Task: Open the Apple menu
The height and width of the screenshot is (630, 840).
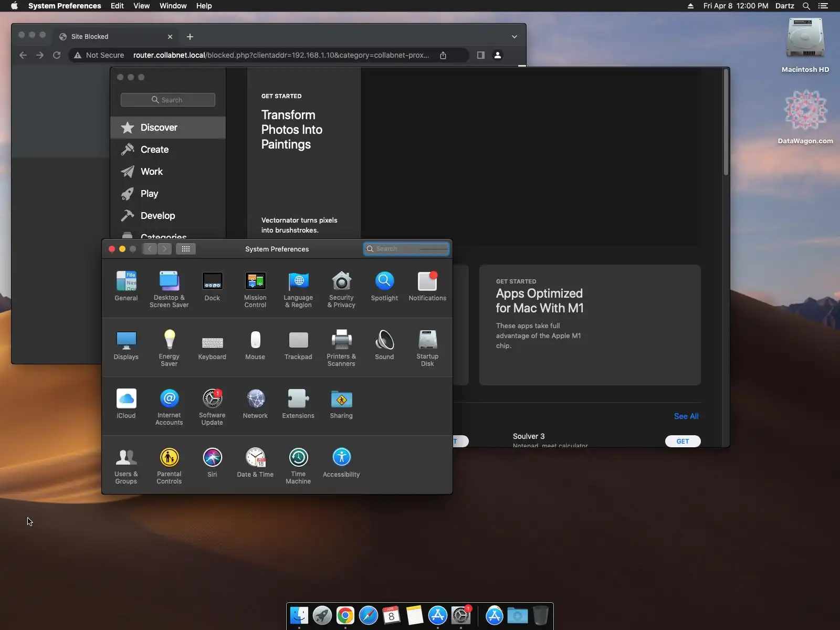Action: tap(15, 6)
